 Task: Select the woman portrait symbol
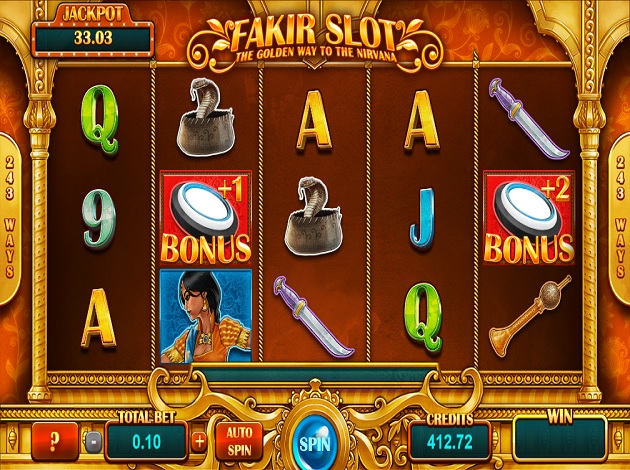pos(206,316)
